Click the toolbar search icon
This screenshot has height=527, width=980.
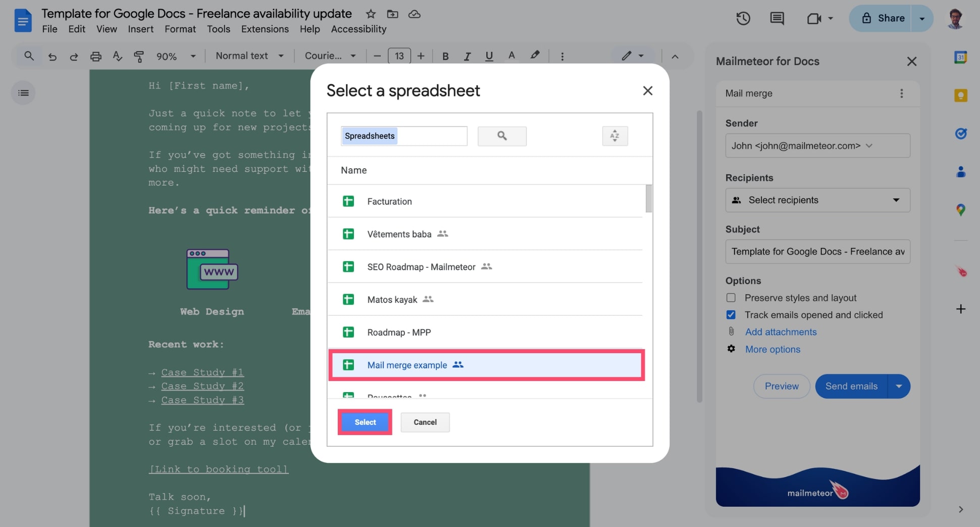[x=29, y=56]
